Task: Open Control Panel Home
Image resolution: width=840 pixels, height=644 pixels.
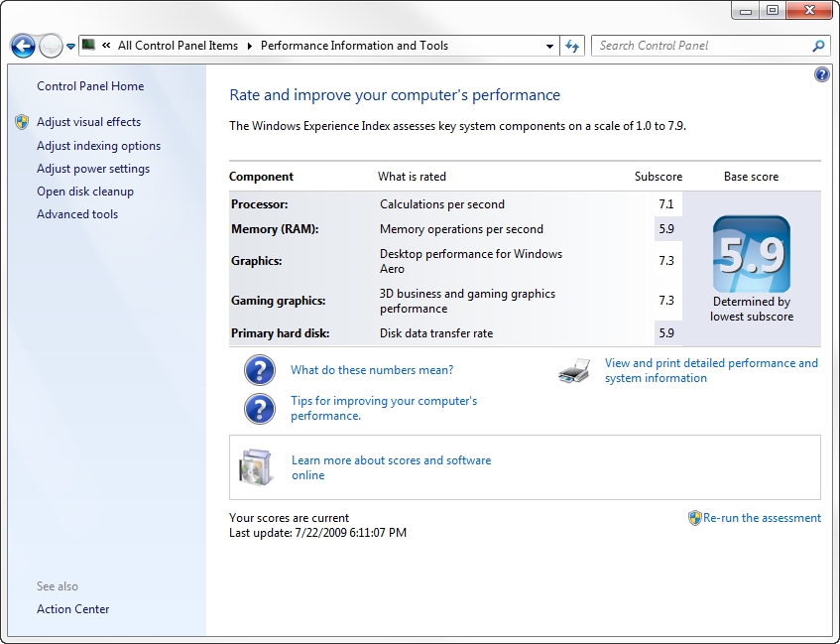Action: [90, 86]
